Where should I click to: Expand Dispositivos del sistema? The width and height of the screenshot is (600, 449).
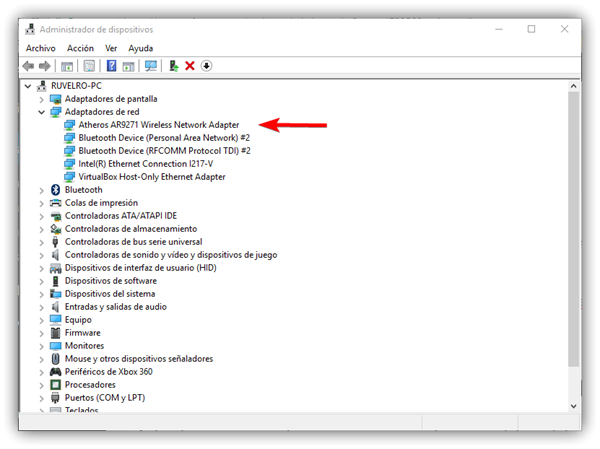click(x=41, y=294)
